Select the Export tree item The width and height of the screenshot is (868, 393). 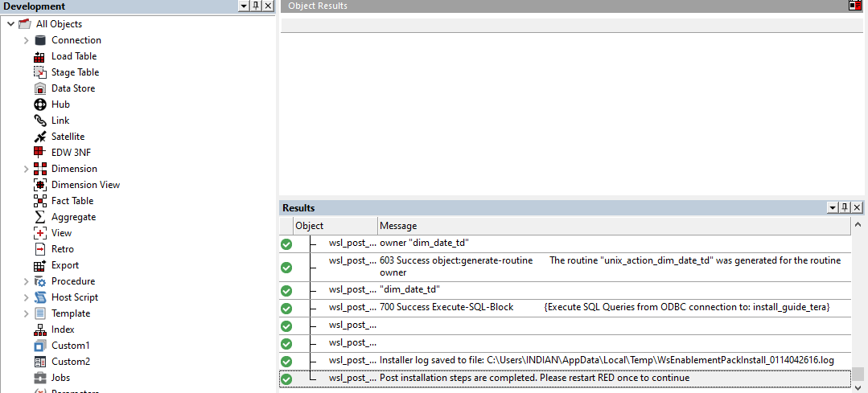click(65, 264)
